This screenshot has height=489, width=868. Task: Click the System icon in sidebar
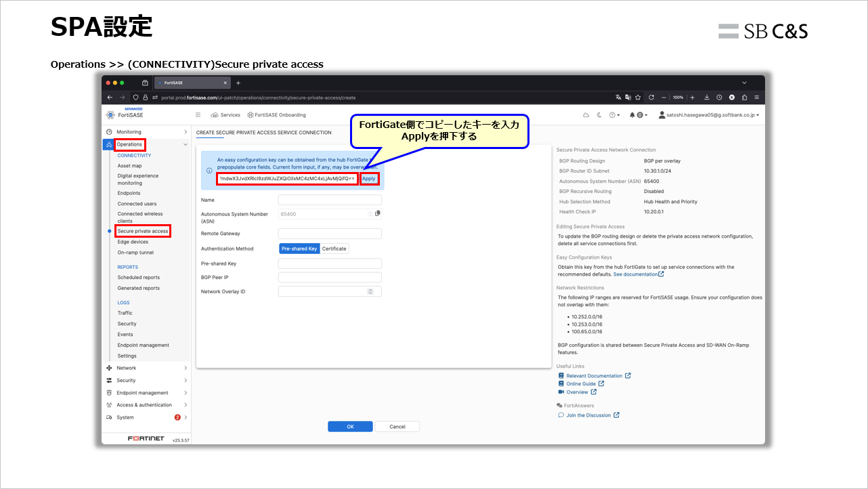click(109, 417)
